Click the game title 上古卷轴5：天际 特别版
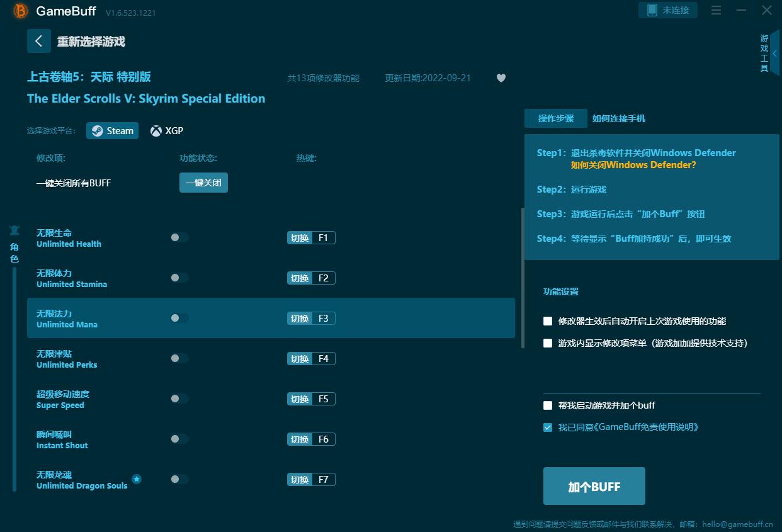782x532 pixels. click(89, 77)
